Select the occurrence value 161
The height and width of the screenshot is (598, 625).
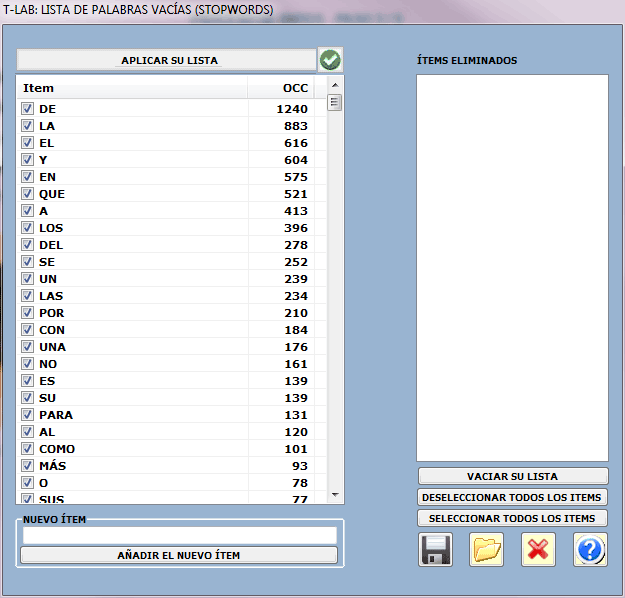click(296, 364)
